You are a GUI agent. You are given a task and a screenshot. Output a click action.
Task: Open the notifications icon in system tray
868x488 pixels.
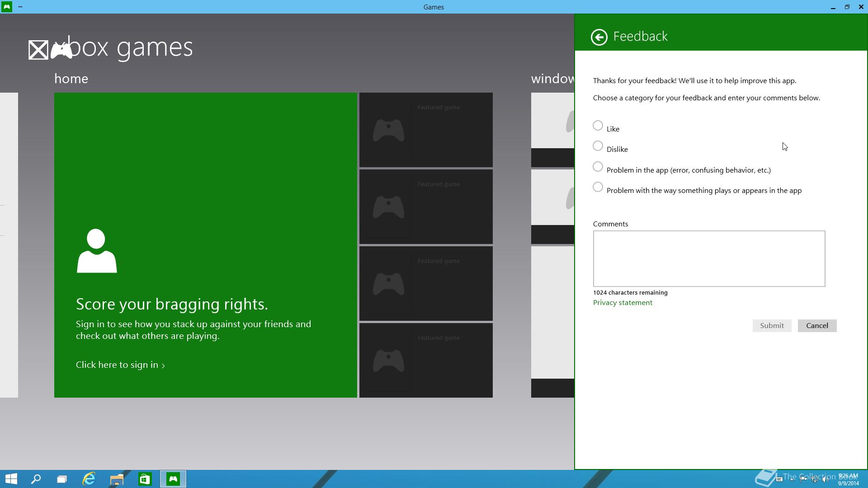click(x=779, y=479)
